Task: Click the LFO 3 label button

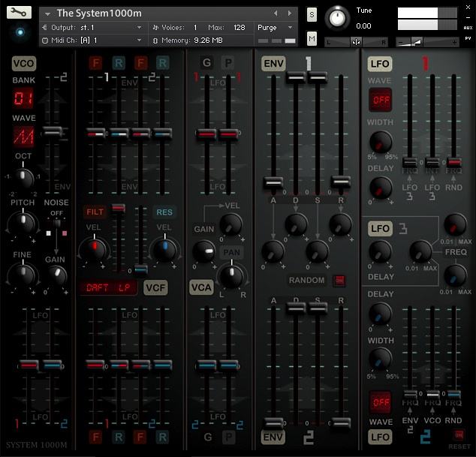Action: coord(380,228)
